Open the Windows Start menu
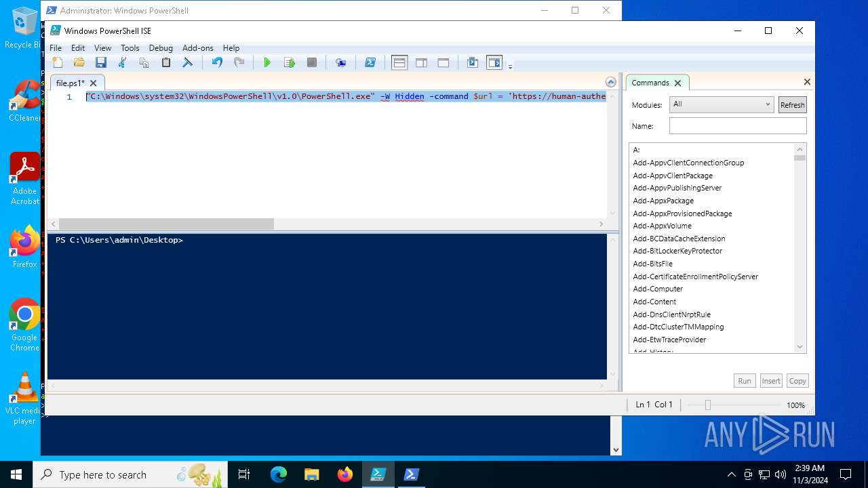The height and width of the screenshot is (488, 868). (x=16, y=474)
